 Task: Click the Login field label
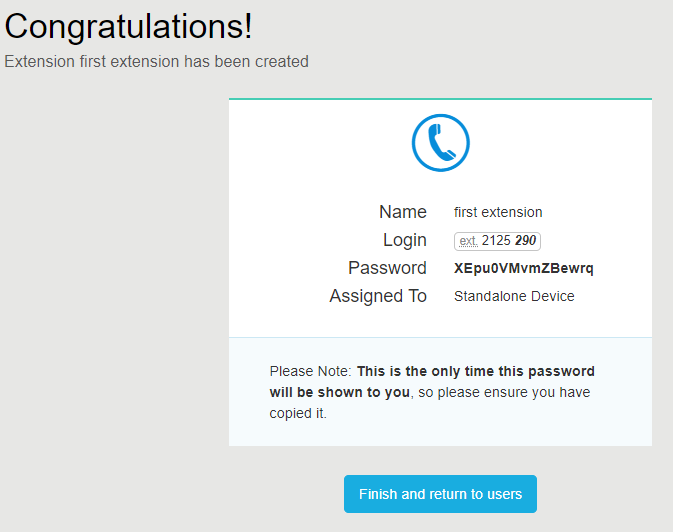pyautogui.click(x=404, y=240)
